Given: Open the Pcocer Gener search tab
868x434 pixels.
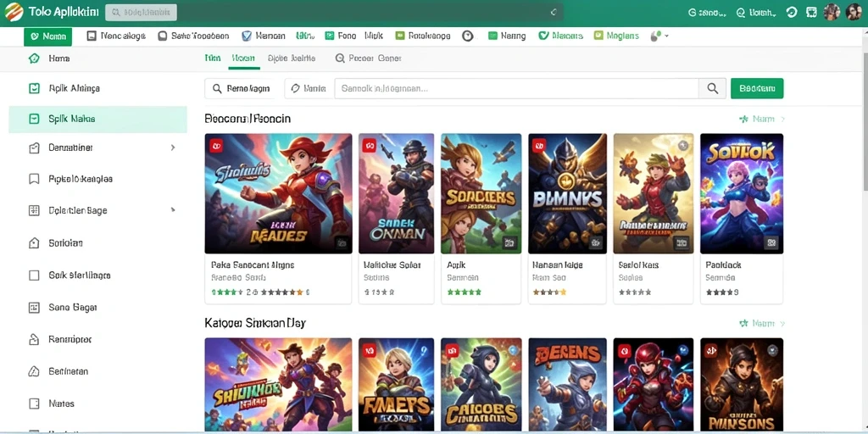Looking at the screenshot, I should tap(369, 58).
